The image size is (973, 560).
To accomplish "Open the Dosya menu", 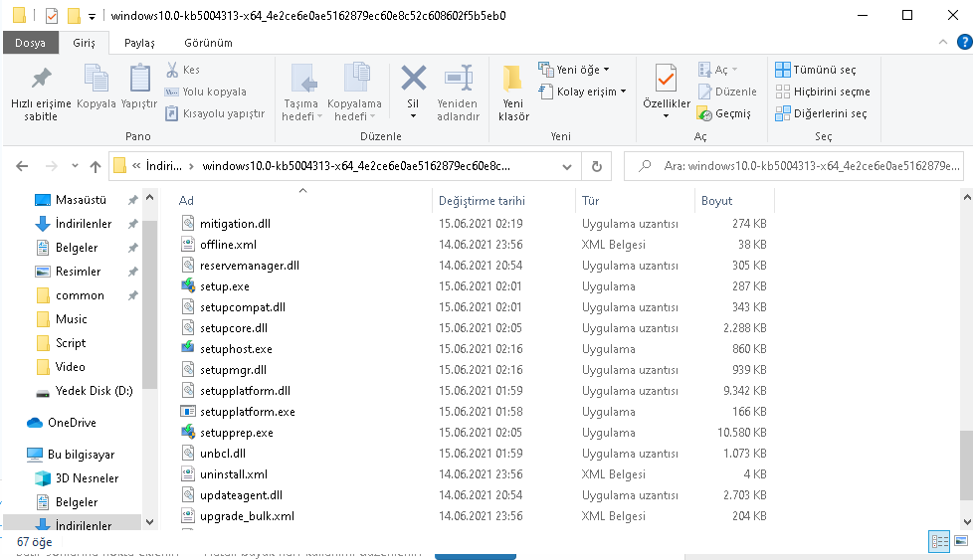I will [x=31, y=43].
